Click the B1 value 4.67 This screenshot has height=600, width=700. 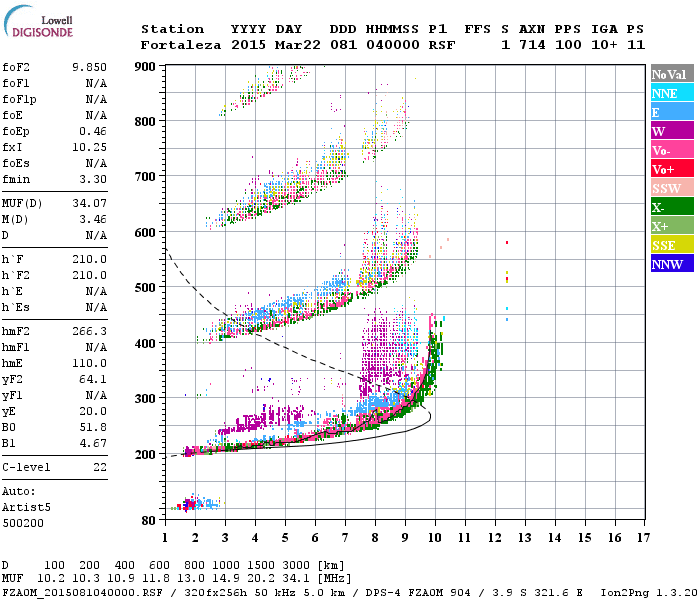tap(93, 443)
